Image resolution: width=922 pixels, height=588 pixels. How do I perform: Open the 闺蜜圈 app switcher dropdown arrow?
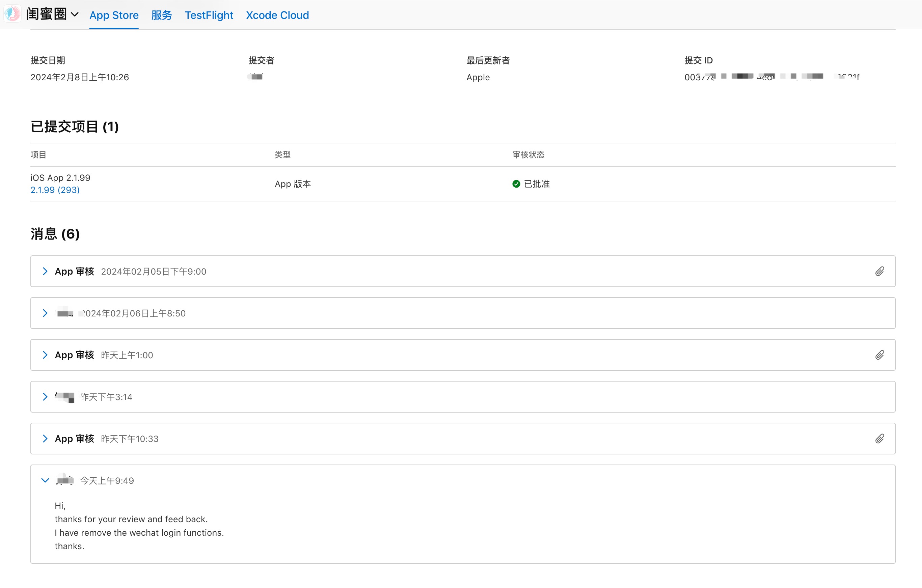pyautogui.click(x=75, y=15)
